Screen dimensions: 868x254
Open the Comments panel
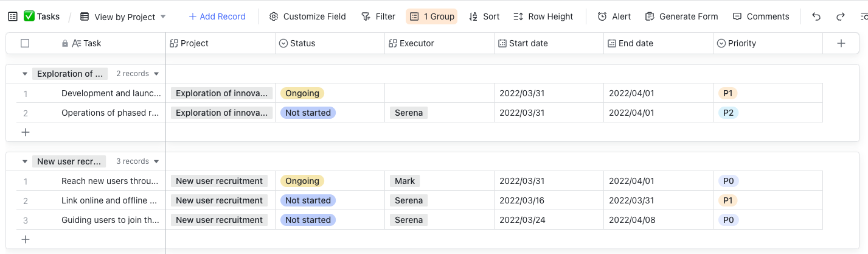[x=761, y=16]
